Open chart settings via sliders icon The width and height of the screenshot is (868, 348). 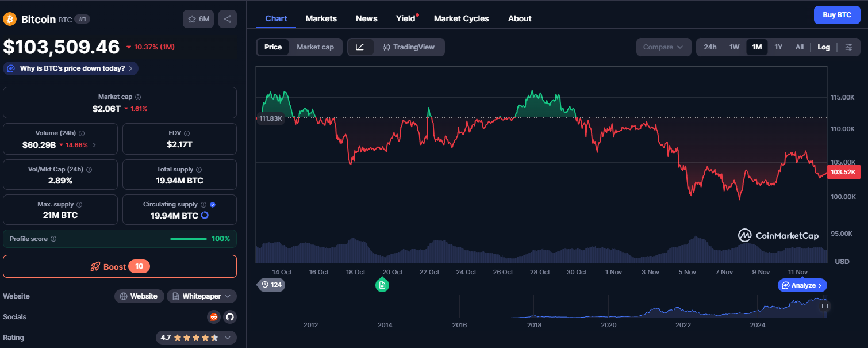[x=849, y=47]
